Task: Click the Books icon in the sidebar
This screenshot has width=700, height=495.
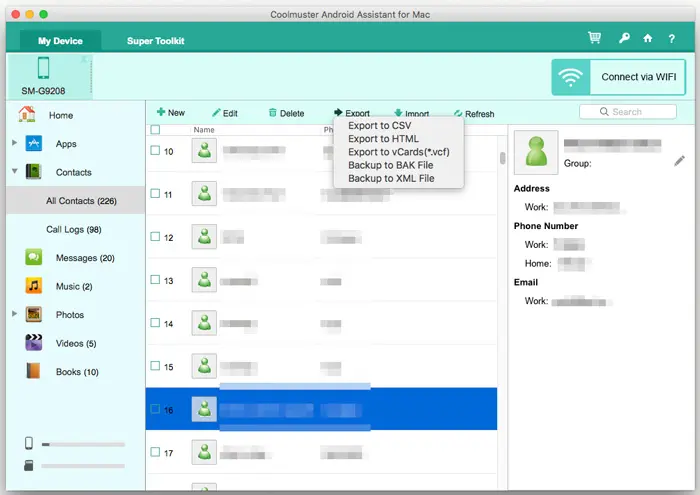Action: pyautogui.click(x=33, y=371)
